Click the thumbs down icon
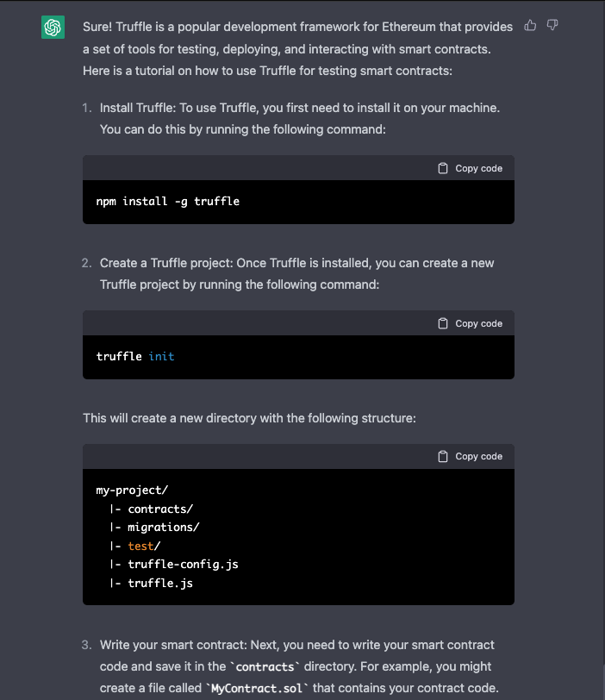605x700 pixels. [552, 26]
